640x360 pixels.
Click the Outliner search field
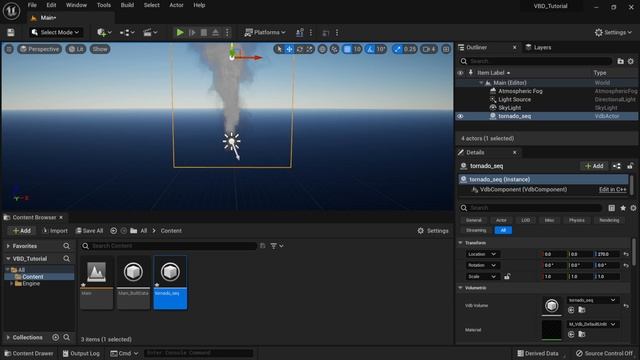point(536,61)
